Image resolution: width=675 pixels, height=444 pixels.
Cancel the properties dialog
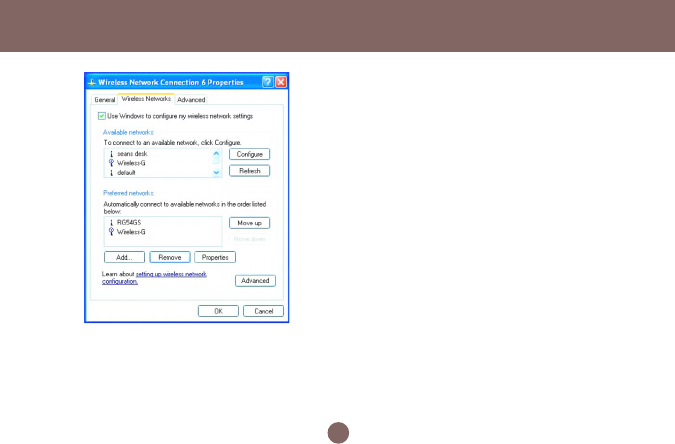pyautogui.click(x=263, y=311)
